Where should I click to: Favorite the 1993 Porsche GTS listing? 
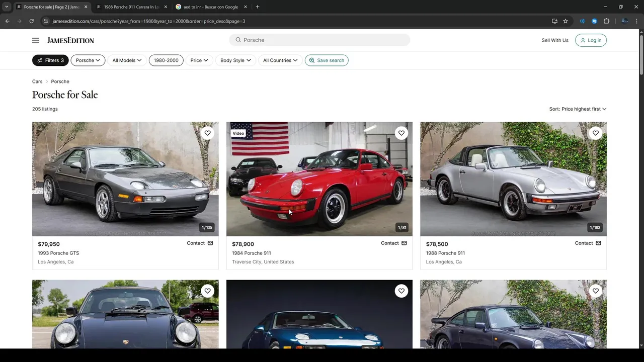[207, 133]
